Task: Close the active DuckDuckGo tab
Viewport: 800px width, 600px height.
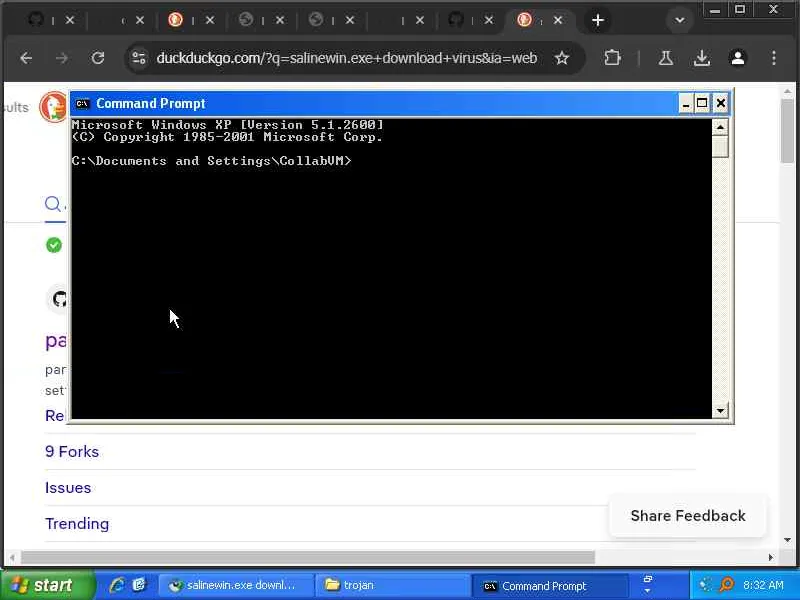Action: pyautogui.click(x=558, y=20)
